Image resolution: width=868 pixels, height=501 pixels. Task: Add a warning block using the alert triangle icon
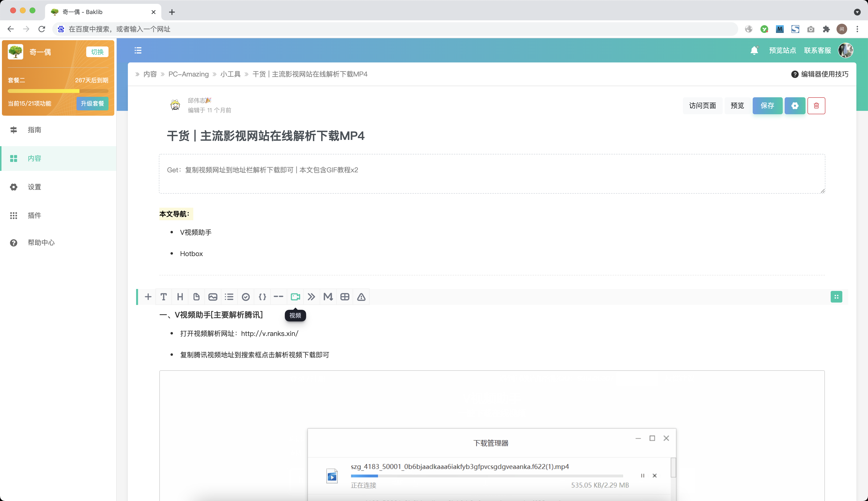pyautogui.click(x=361, y=296)
